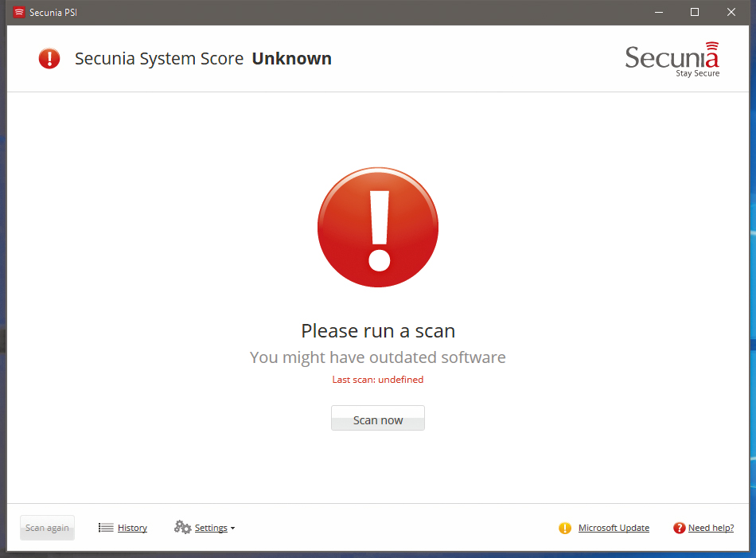Expand the Settings dropdown arrow
The width and height of the screenshot is (756, 558).
coord(232,529)
